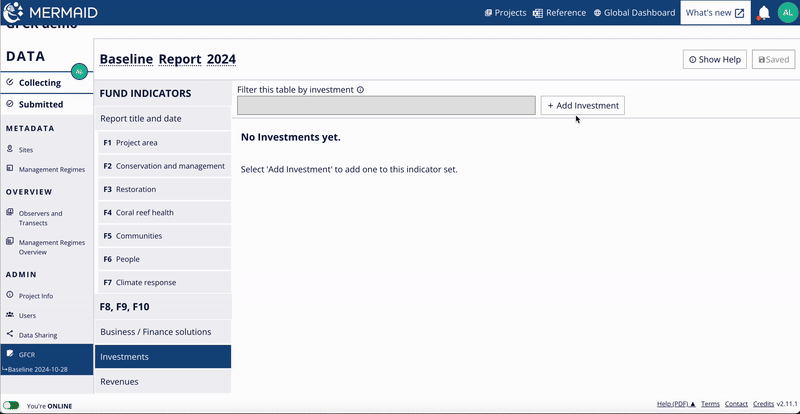
Task: Click the info icon beside the filter label
Action: coord(360,90)
